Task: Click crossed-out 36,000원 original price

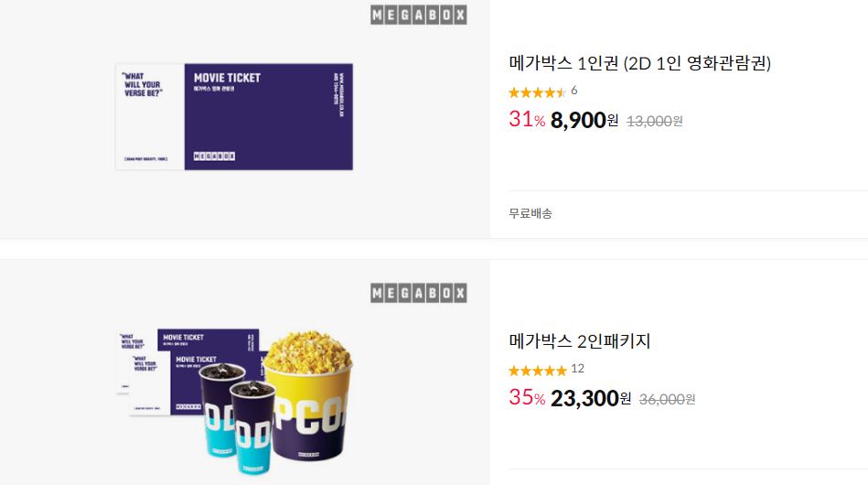Action: 667,399
